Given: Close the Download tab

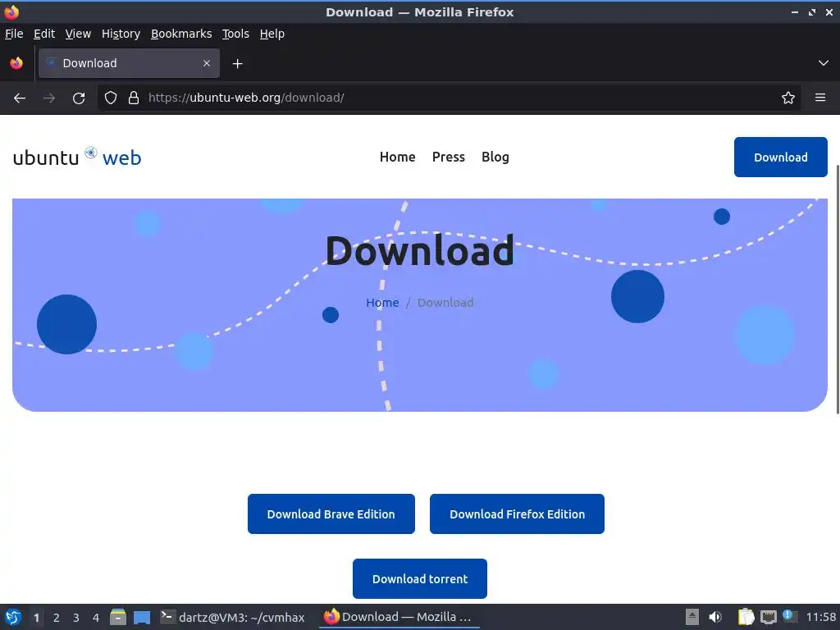Looking at the screenshot, I should (207, 63).
